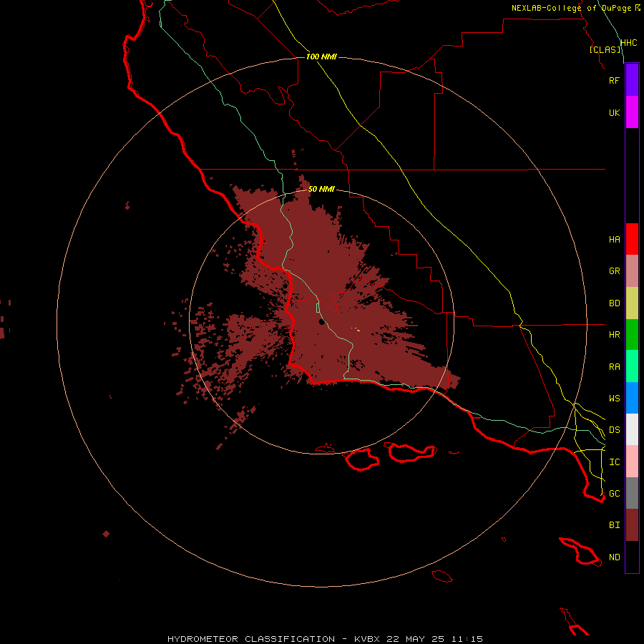Click the 'IC' legend label

coord(614,462)
